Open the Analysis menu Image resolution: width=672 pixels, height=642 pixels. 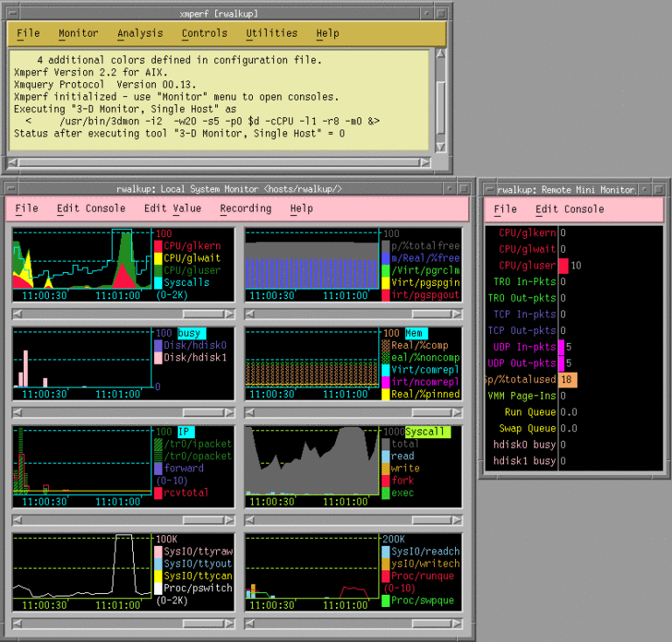pos(140,33)
